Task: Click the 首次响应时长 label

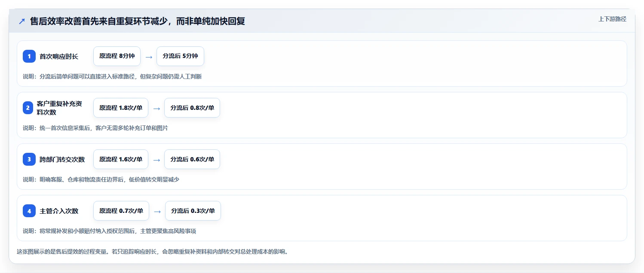Action: [59, 56]
